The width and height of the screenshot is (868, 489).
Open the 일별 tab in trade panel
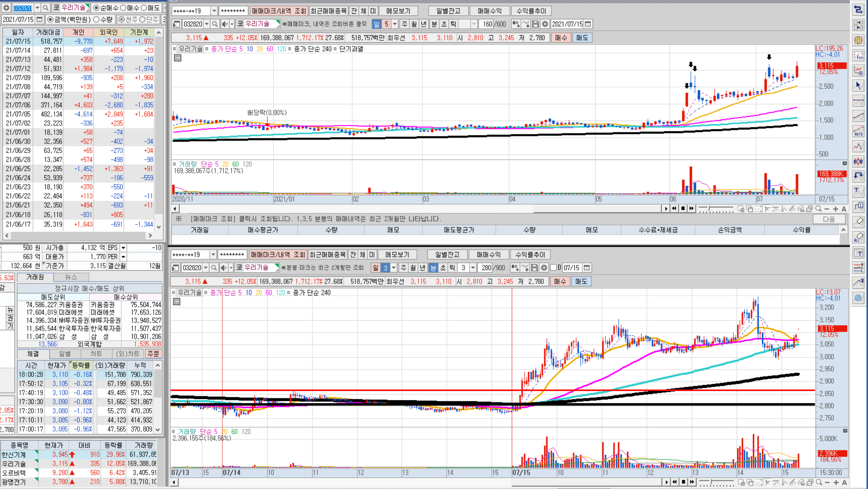[x=65, y=354]
